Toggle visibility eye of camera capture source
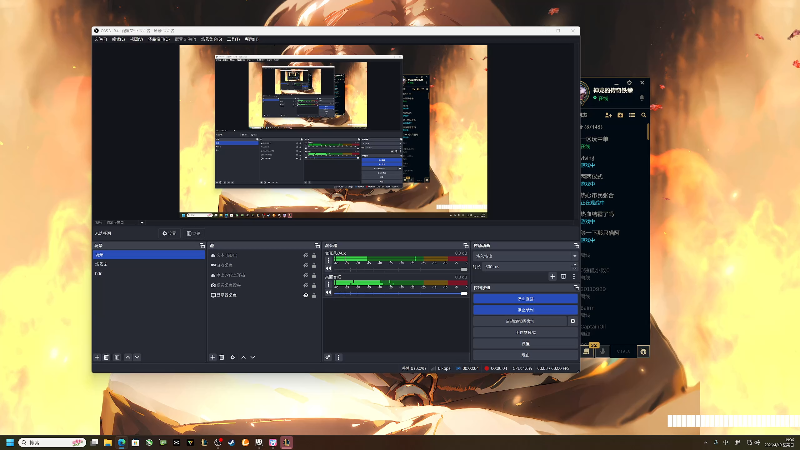The height and width of the screenshot is (450, 800). pos(306,285)
